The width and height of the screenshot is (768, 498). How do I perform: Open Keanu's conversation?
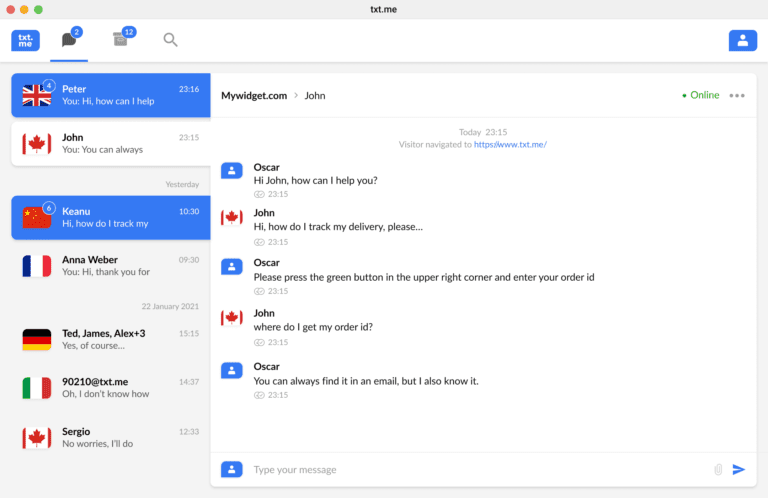tap(111, 217)
